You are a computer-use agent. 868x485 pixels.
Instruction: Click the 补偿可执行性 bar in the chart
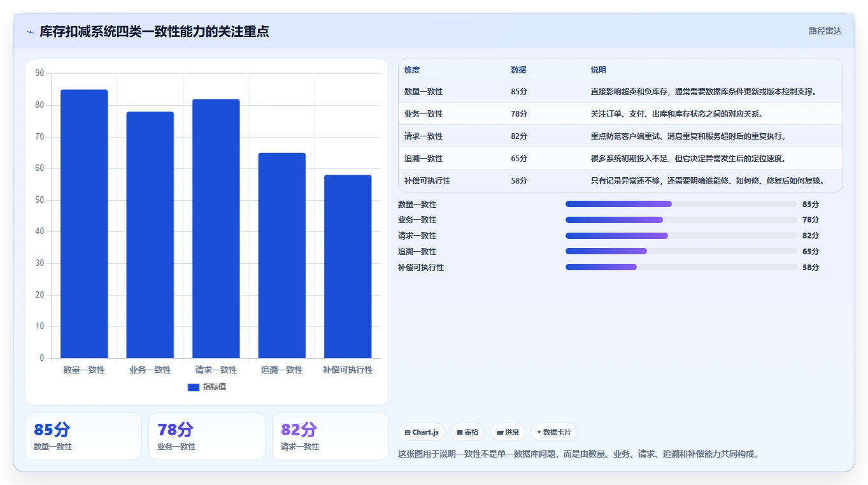coord(348,266)
